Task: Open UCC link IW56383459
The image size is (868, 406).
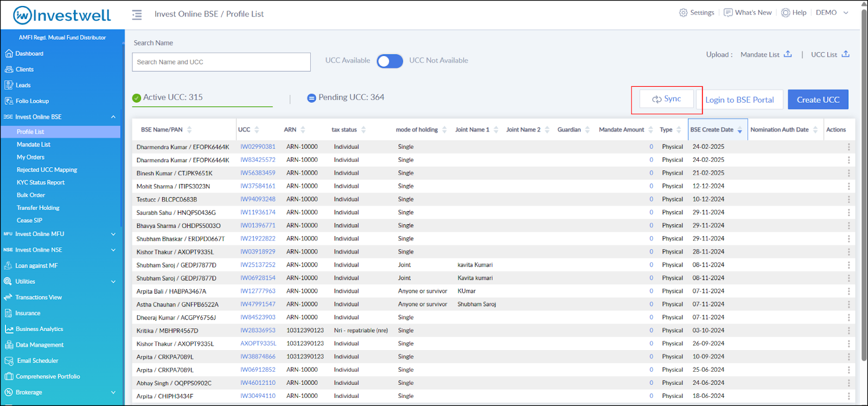Action: pyautogui.click(x=258, y=173)
